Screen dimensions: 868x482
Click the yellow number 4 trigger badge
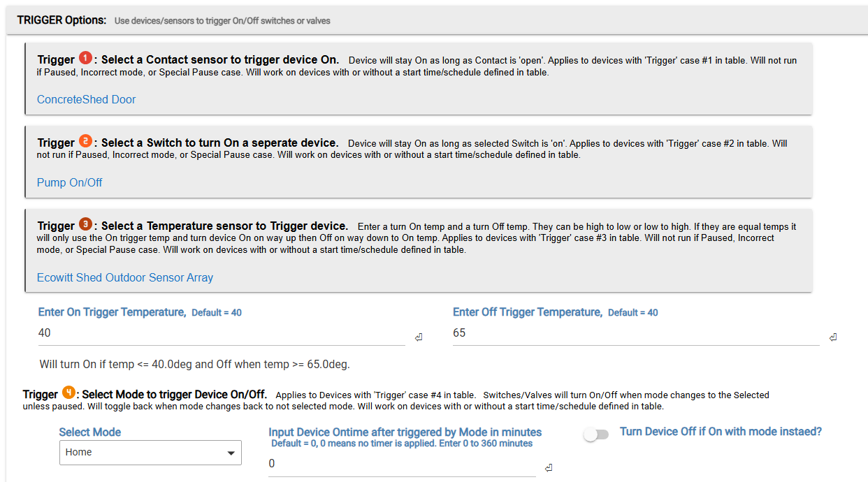[68, 393]
